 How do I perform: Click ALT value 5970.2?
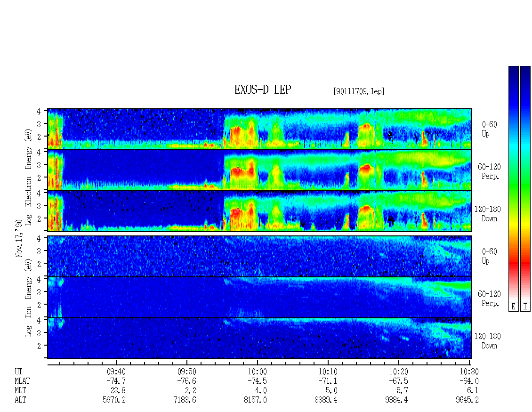click(x=114, y=400)
